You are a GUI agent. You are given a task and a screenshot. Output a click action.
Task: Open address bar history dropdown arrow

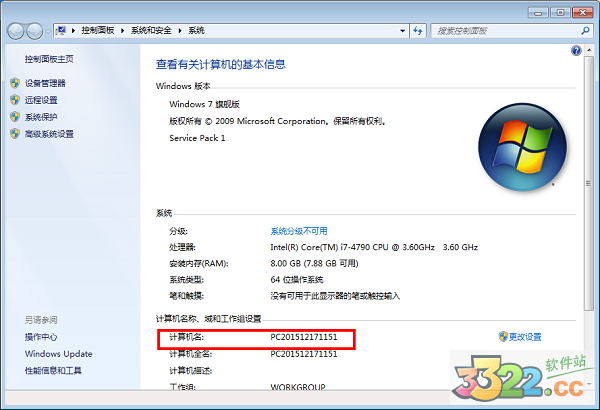tap(402, 31)
